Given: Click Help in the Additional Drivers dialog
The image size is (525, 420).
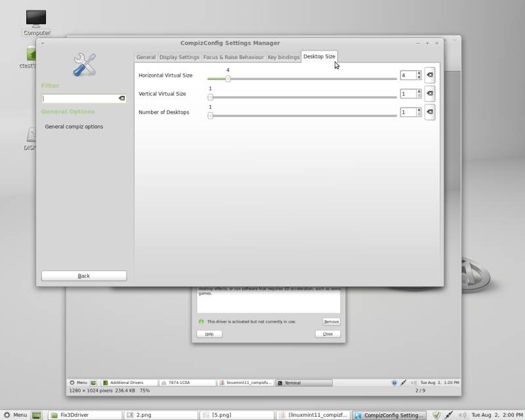Looking at the screenshot, I should tap(209, 334).
